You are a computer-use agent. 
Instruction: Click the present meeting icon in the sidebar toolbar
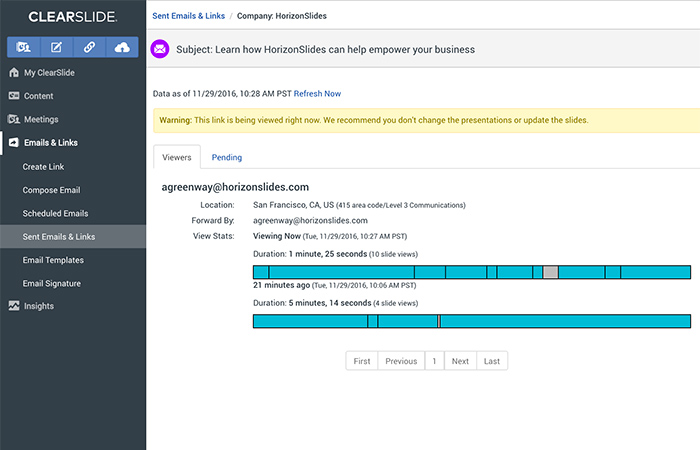coord(23,47)
